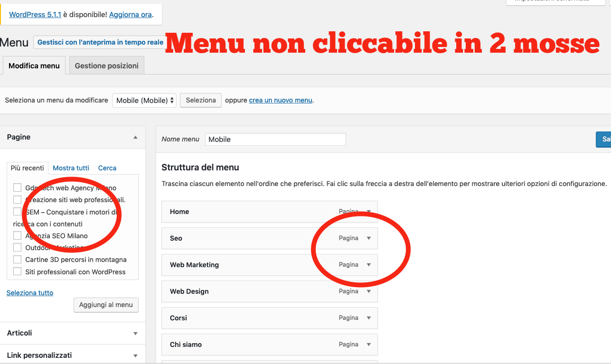Tick the 'SEM – Conquistare i motori' checkbox

pos(18,212)
